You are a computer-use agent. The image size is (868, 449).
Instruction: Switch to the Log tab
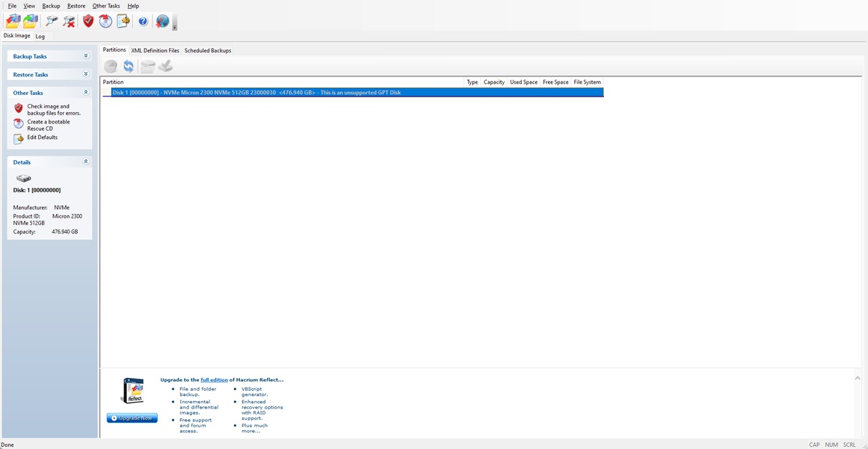40,36
